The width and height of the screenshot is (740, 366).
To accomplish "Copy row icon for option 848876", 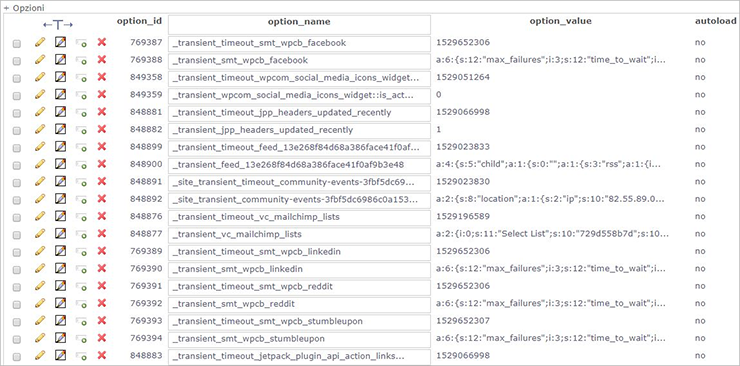I will (x=81, y=217).
